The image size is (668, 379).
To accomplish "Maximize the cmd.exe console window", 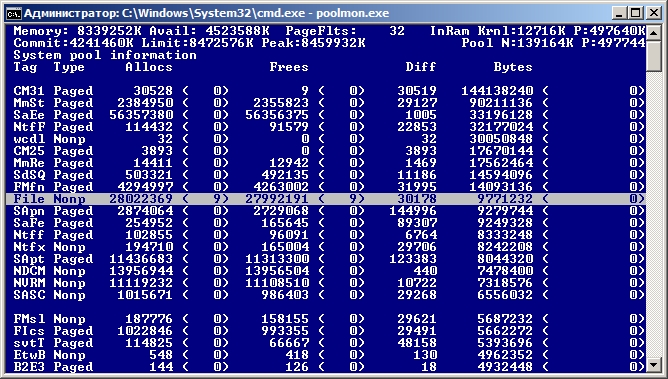I will click(x=636, y=13).
